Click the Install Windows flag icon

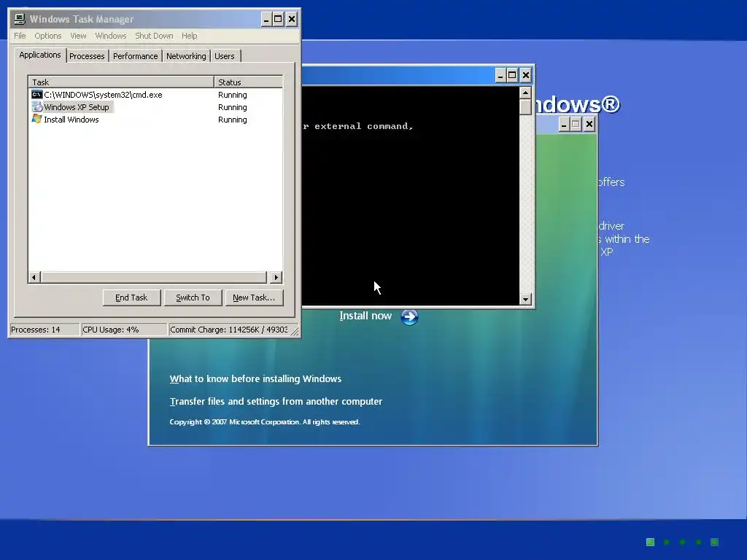tap(36, 119)
